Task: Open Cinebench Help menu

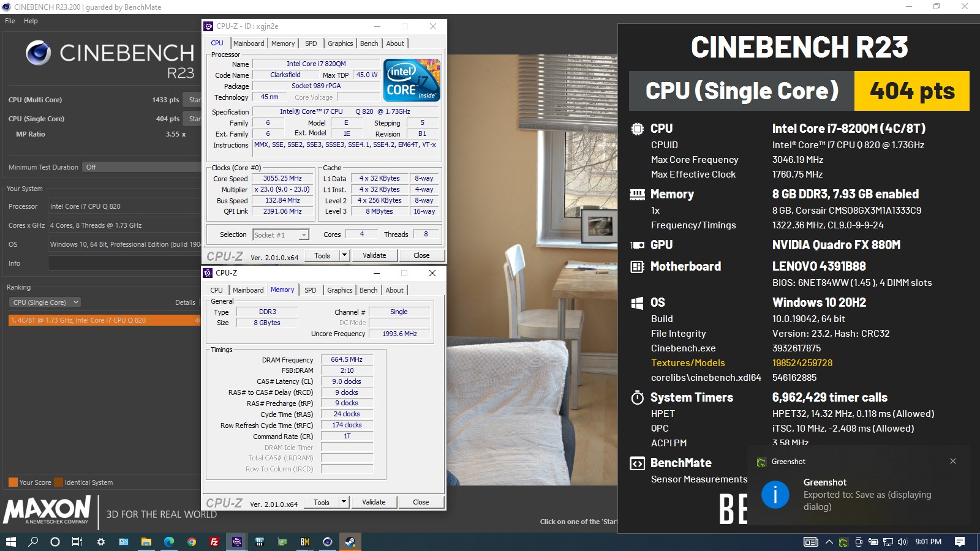Action: click(x=31, y=21)
